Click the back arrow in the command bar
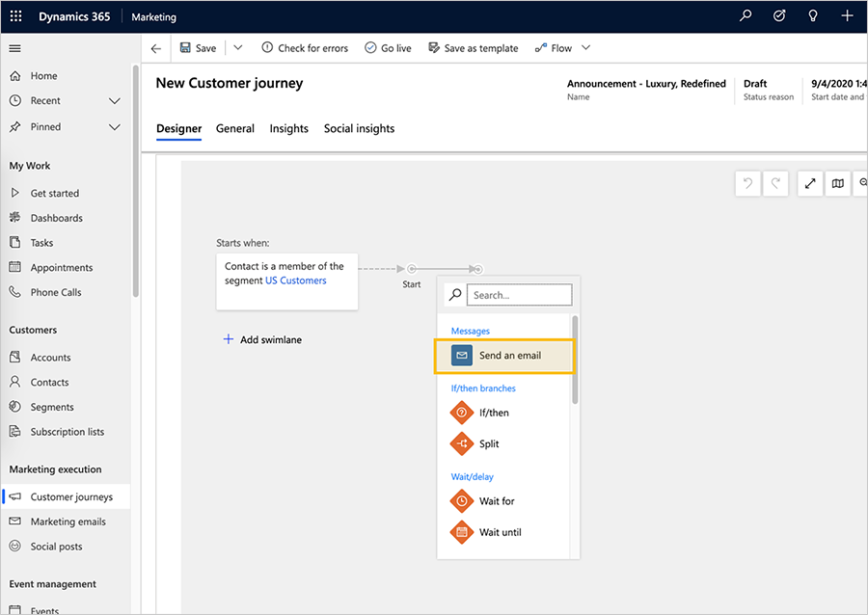868x615 pixels. point(156,48)
